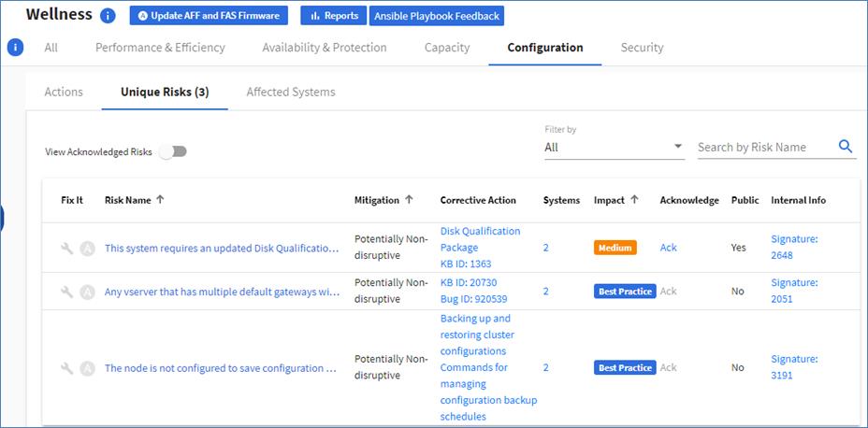Viewport: 868px width, 428px height.
Task: Click wrench Fix It icon in vserver gateways row
Action: 67,292
